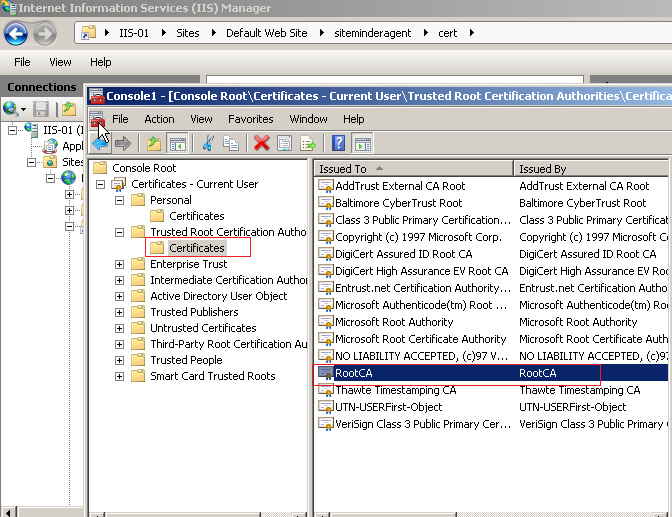This screenshot has height=517, width=672.
Task: Open the Console1 File menu
Action: click(120, 119)
